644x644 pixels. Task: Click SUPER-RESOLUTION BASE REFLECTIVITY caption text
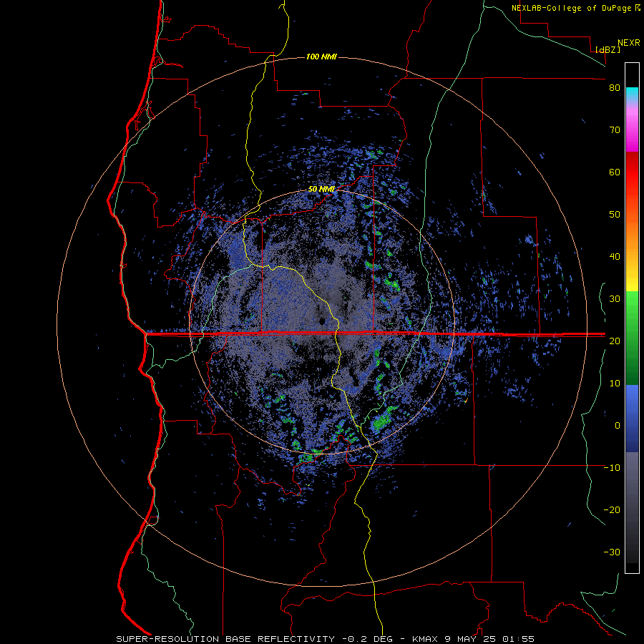tap(225, 639)
